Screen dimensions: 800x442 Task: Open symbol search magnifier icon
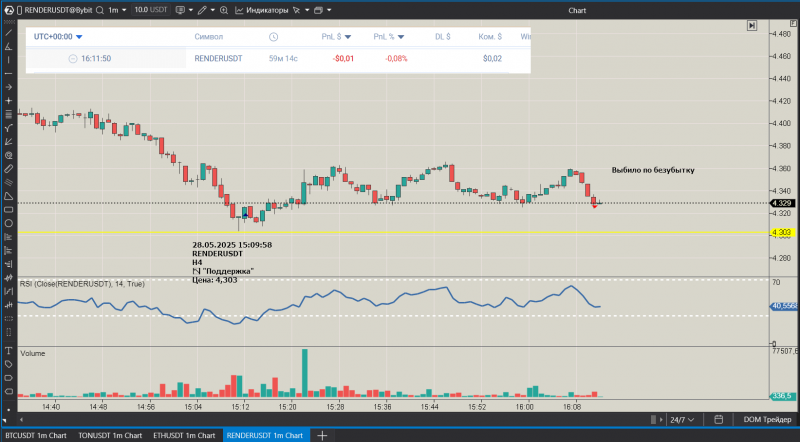coord(100,10)
